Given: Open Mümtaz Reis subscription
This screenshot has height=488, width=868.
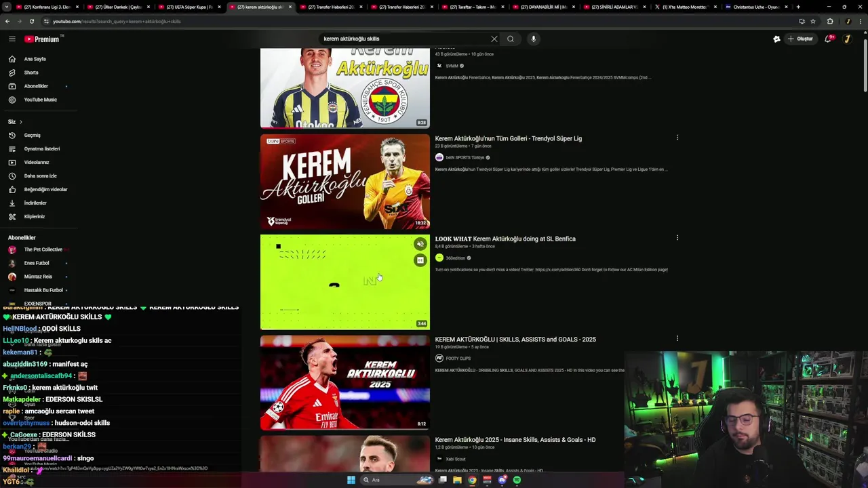Looking at the screenshot, I should click(38, 277).
